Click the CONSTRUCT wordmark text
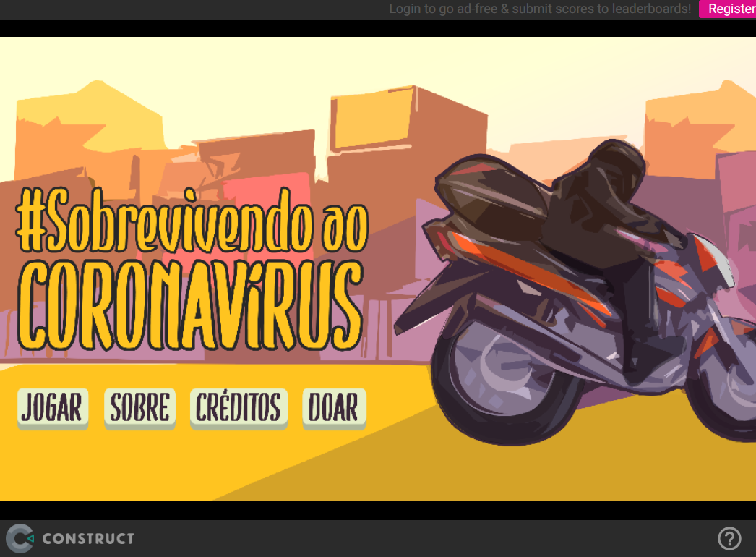Screen dimensions: 756x557 point(88,538)
